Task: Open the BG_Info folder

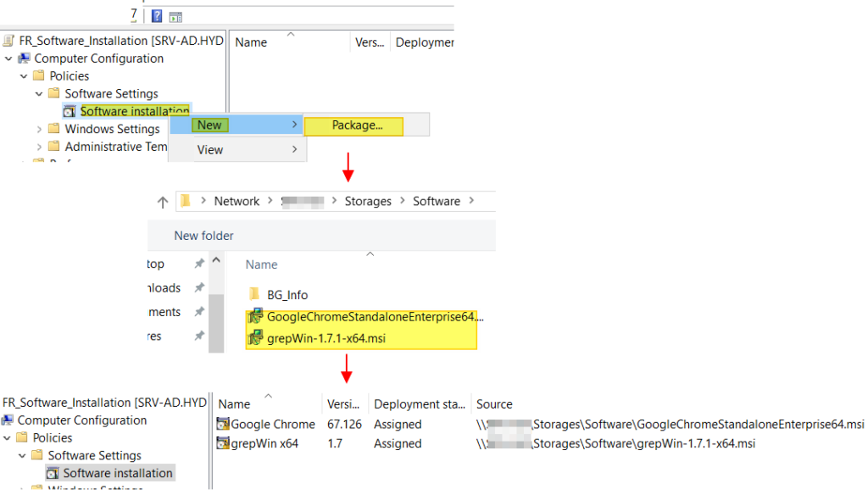Action: pyautogui.click(x=287, y=295)
